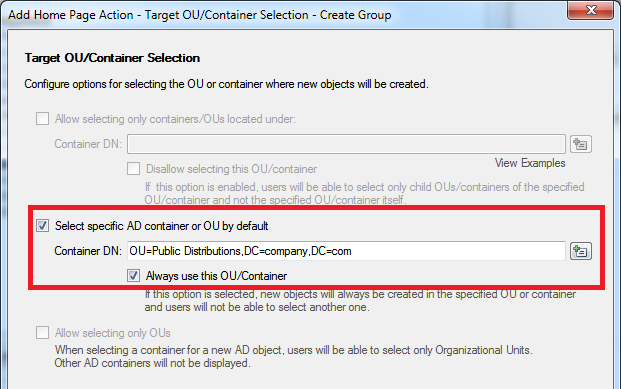Viewport: 621px width, 389px height.
Task: Enable 'Allow selecting only containers/OUs located under' checkbox
Action: [42, 118]
